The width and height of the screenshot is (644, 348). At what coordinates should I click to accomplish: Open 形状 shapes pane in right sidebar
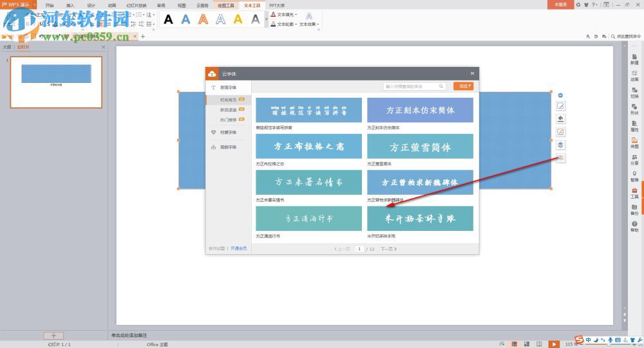634,109
